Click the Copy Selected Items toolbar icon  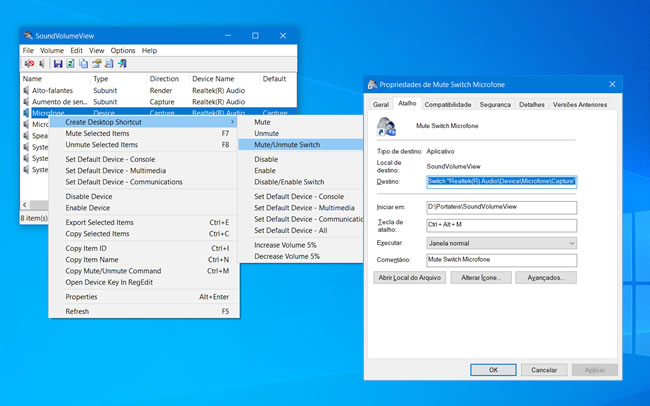tap(84, 64)
